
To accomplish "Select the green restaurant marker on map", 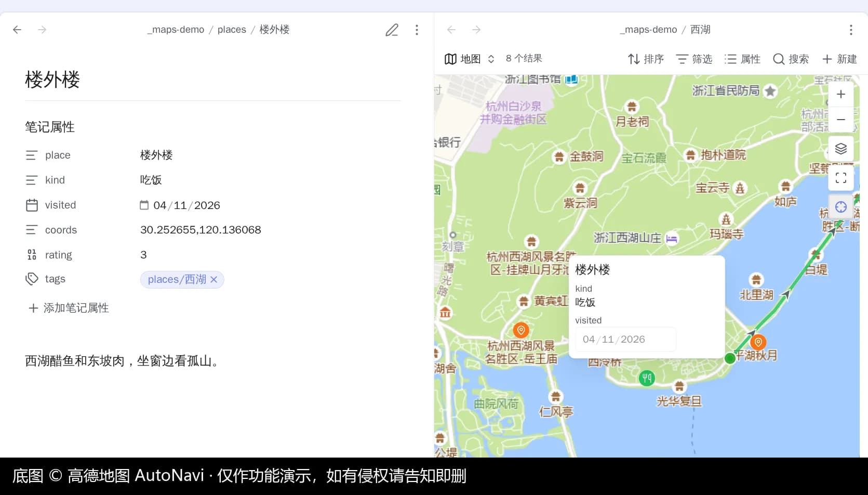I will (x=647, y=378).
